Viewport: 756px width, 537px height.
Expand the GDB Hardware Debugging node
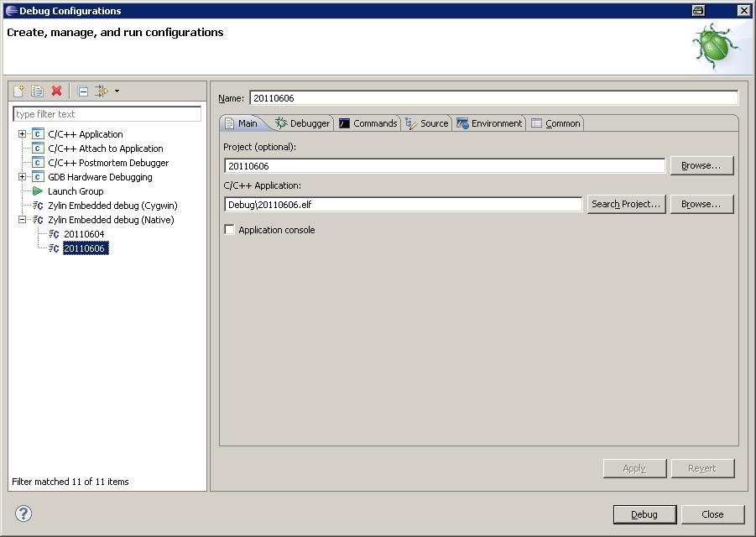(23, 177)
